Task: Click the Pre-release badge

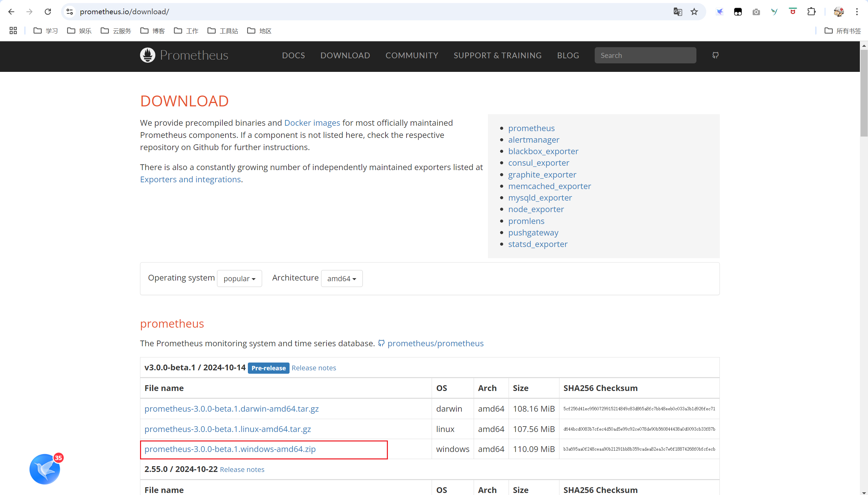Action: 268,368
